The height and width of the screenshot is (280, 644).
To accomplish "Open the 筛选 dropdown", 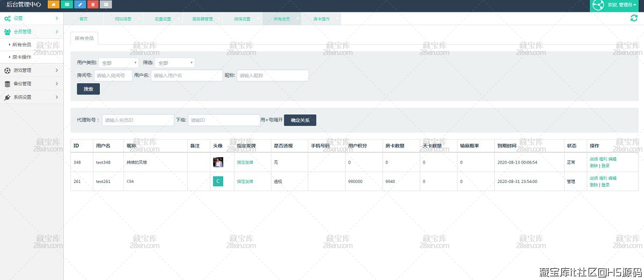I will click(175, 63).
